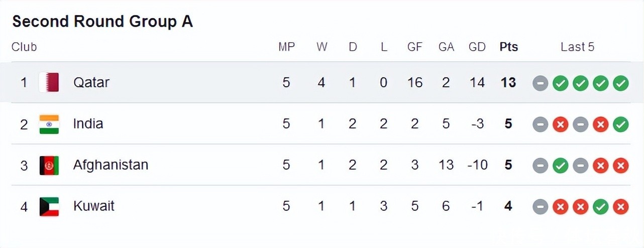Open the India team link

pos(88,123)
